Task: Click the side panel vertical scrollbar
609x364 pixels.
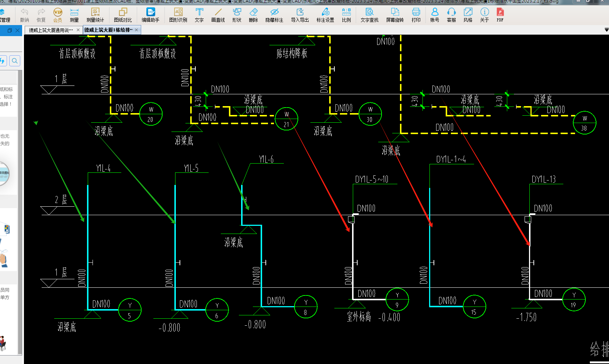Action: [x=20, y=212]
